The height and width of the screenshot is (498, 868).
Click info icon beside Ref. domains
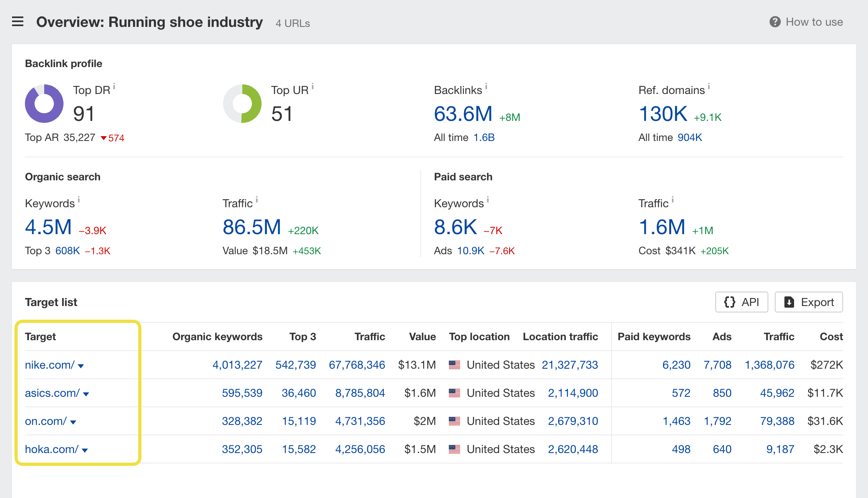[x=709, y=86]
